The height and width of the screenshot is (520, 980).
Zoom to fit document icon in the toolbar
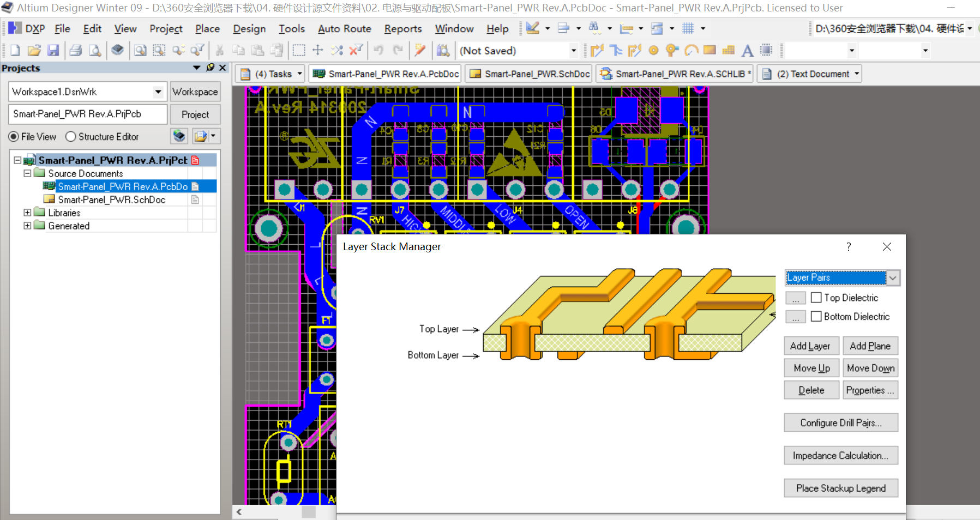click(x=140, y=51)
